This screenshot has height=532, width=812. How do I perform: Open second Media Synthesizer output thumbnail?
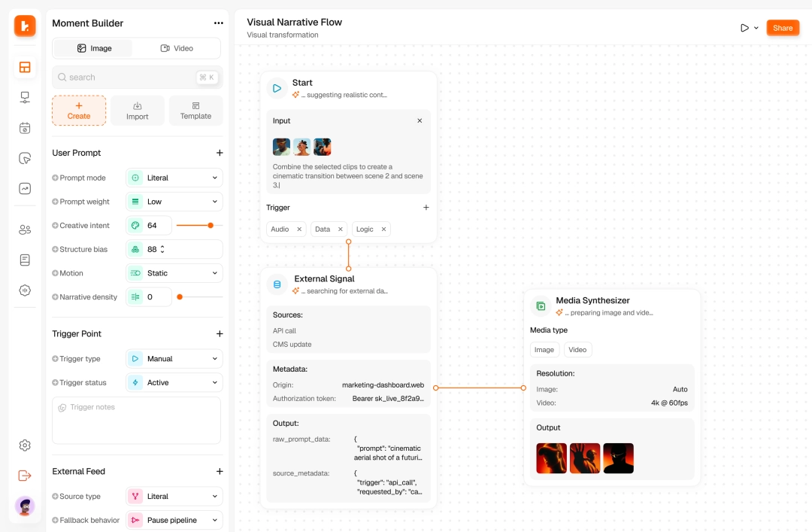coord(585,458)
